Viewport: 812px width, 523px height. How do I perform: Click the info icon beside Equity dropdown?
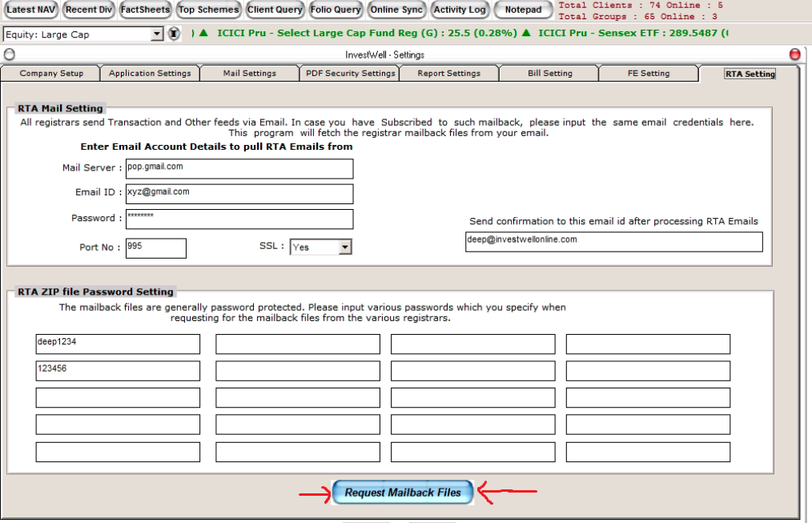pos(174,34)
